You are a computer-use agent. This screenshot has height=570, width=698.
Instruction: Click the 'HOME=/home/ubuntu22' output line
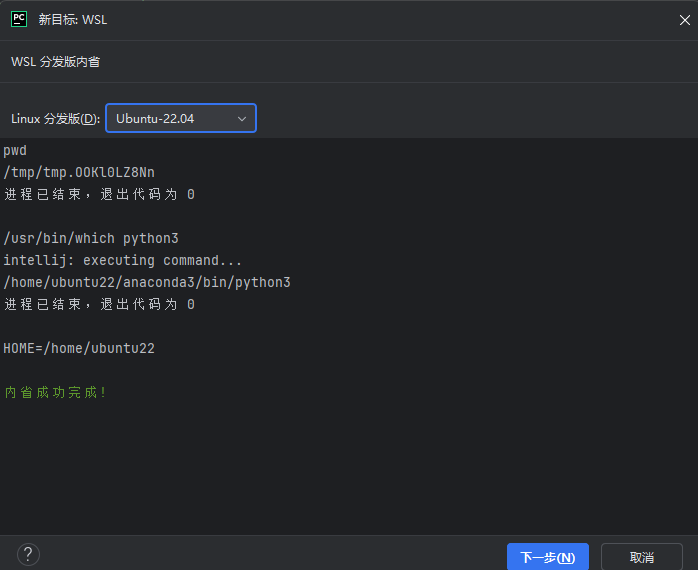[x=79, y=348]
